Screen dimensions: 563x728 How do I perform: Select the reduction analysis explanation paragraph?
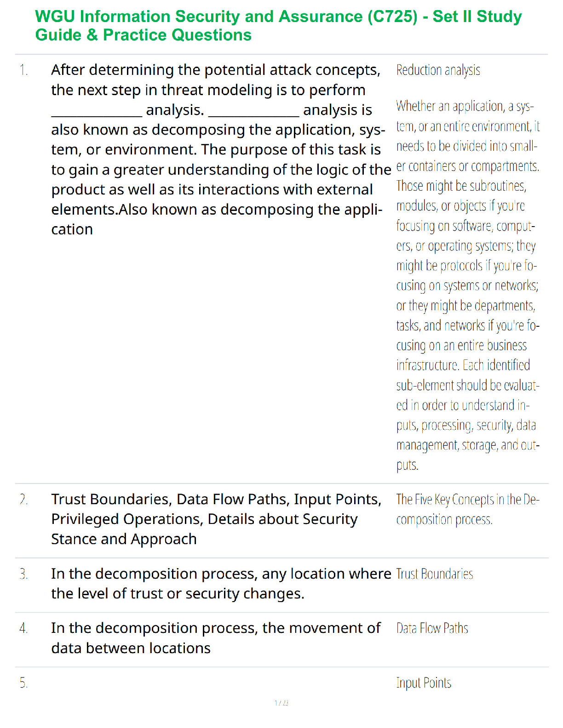click(x=468, y=285)
